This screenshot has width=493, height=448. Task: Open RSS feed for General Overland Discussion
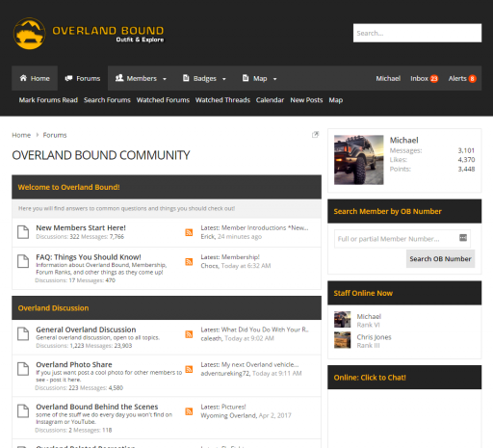(189, 334)
